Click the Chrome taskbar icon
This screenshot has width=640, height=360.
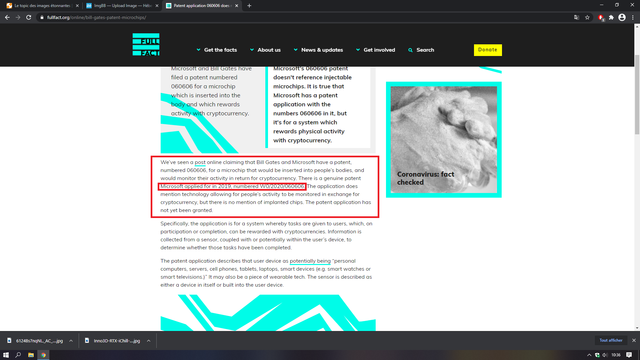43,355
